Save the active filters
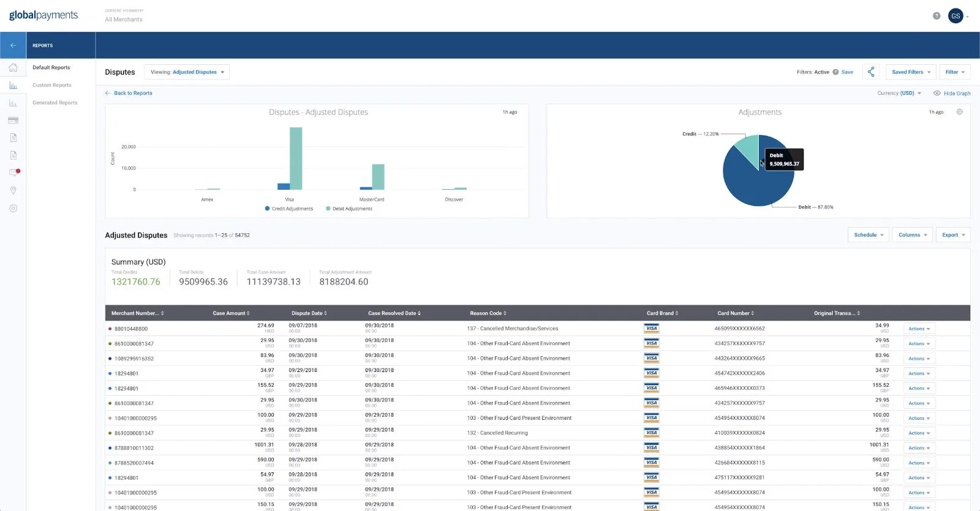The width and height of the screenshot is (980, 511). (x=847, y=72)
